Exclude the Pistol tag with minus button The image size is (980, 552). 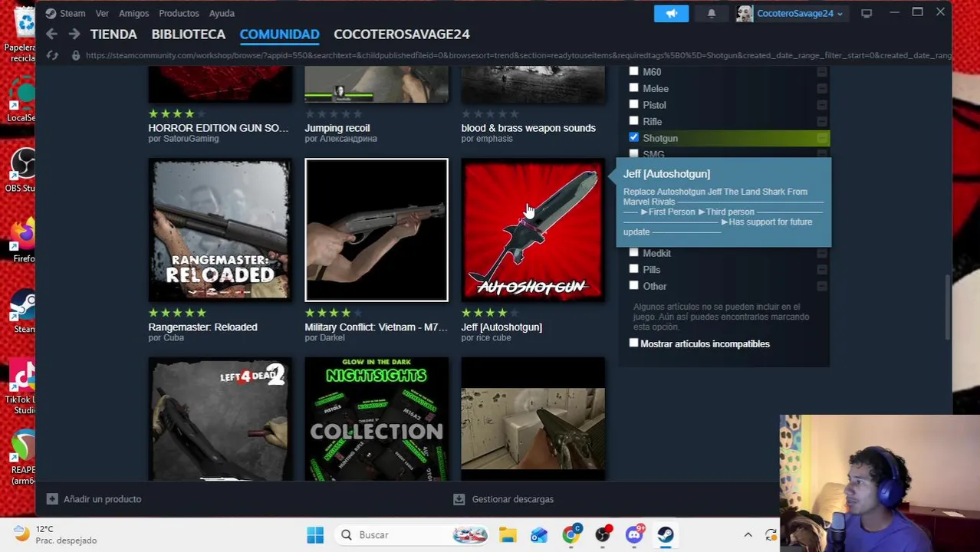(822, 105)
